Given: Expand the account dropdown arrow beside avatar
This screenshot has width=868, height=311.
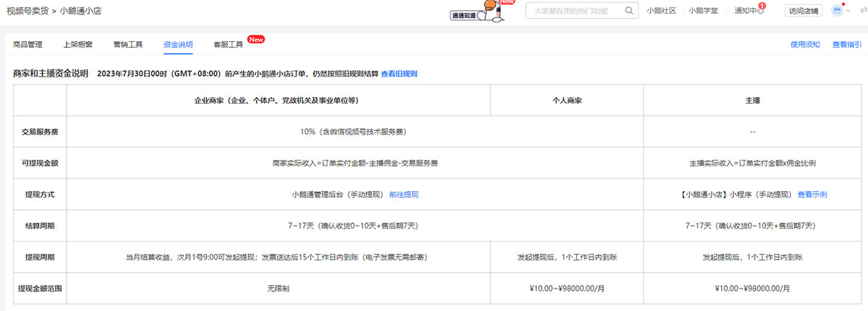Looking at the screenshot, I should (848, 11).
